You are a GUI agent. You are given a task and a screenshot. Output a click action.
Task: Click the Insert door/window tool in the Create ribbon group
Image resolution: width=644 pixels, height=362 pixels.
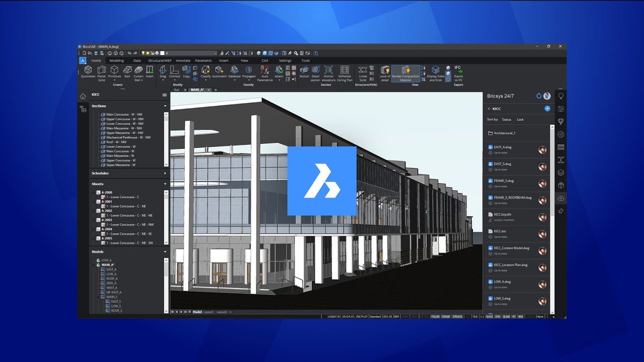tap(149, 72)
